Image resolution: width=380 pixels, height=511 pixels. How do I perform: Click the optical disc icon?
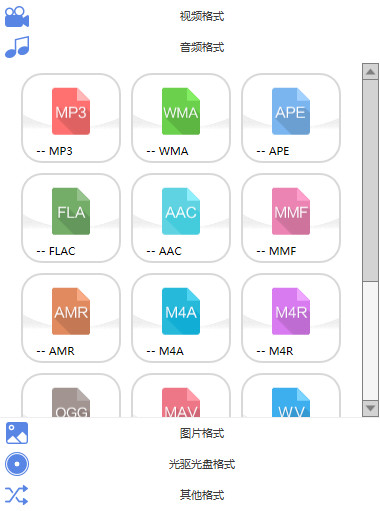(17, 464)
